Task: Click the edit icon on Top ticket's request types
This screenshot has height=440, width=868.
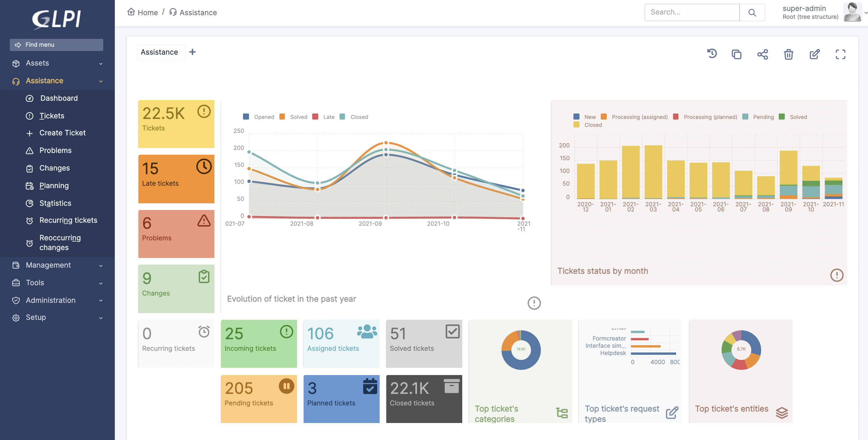Action: 672,412
